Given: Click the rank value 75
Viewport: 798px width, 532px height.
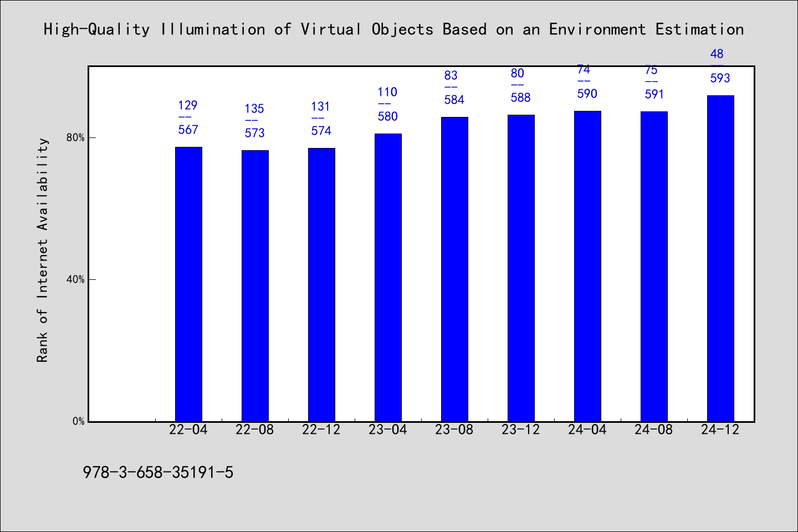Looking at the screenshot, I should [651, 70].
